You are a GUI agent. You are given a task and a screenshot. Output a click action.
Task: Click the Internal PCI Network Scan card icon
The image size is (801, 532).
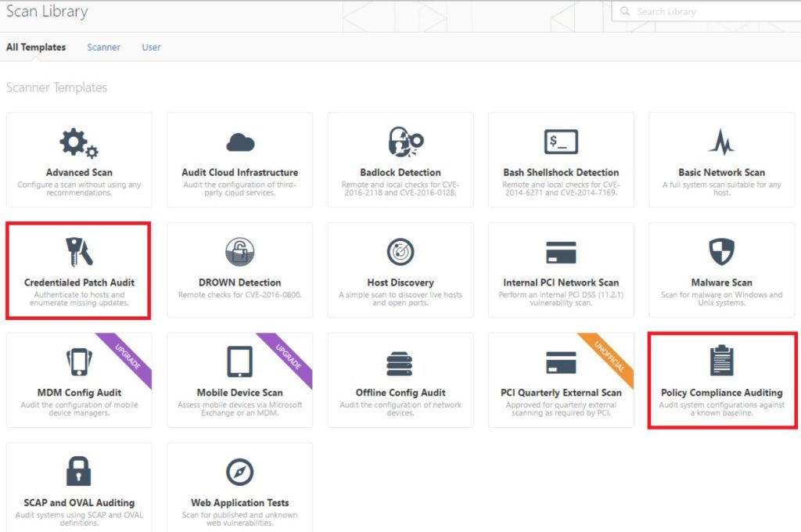pos(561,253)
